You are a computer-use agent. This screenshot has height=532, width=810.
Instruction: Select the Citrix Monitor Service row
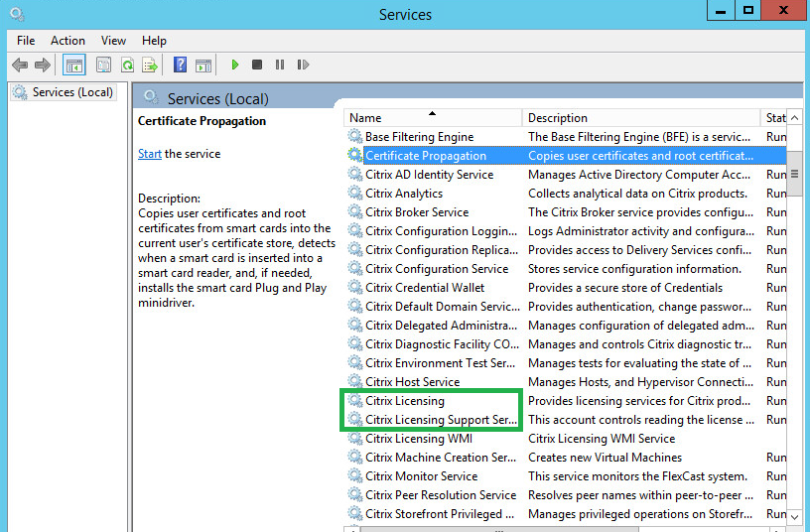tap(567, 476)
